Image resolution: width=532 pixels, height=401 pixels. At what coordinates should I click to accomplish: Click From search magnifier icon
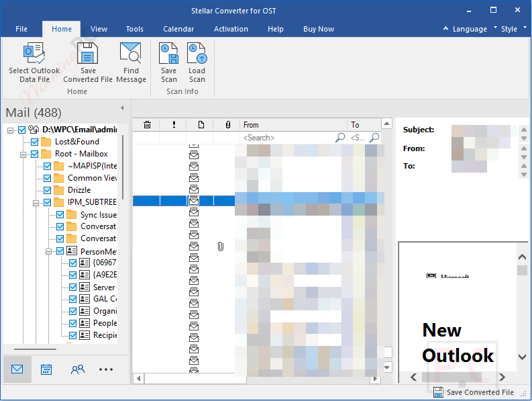tap(340, 137)
